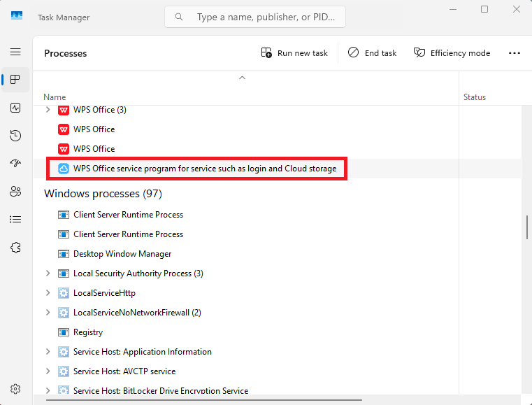Image resolution: width=532 pixels, height=405 pixels.
Task: Click the vertical scrollbar thumb
Action: click(527, 227)
